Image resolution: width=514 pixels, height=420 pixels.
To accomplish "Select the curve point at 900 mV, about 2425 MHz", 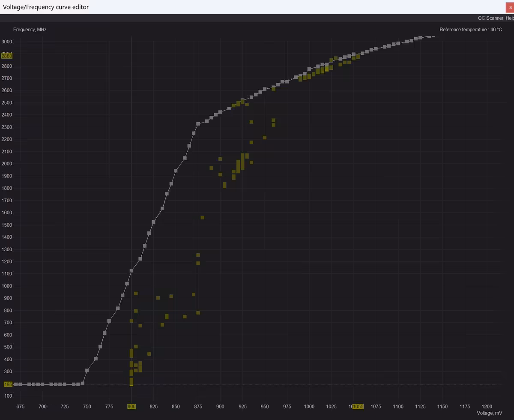I will point(220,112).
